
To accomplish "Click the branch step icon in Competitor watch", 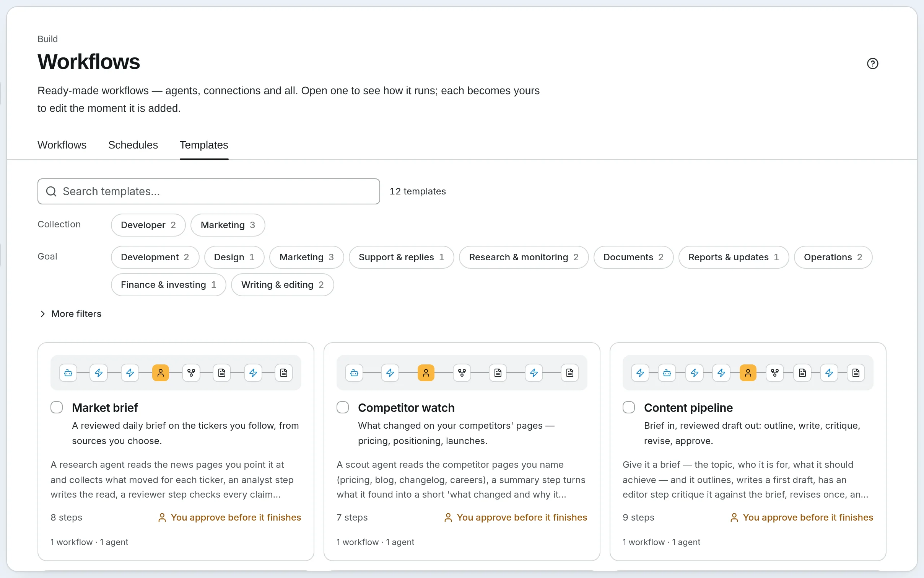I will (462, 373).
